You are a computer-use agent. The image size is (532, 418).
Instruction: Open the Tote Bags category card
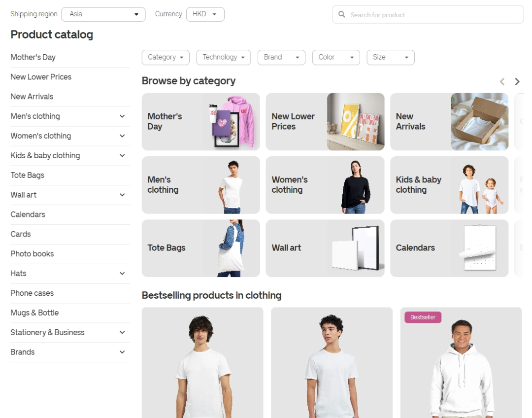click(x=200, y=248)
